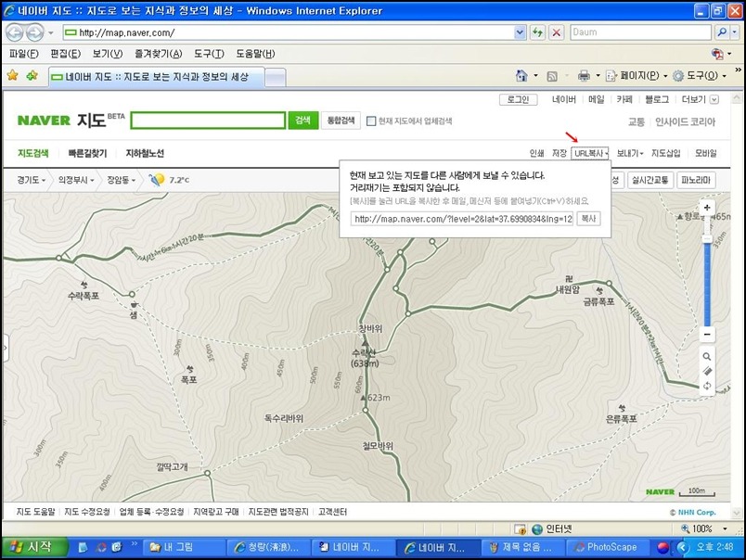Open the 경기도 province dropdown

coord(31,180)
